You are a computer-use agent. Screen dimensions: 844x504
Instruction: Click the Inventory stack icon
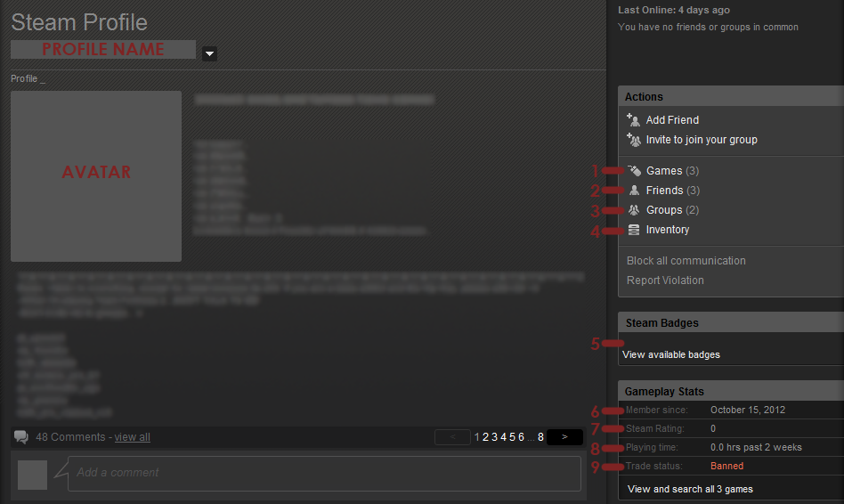pos(634,230)
